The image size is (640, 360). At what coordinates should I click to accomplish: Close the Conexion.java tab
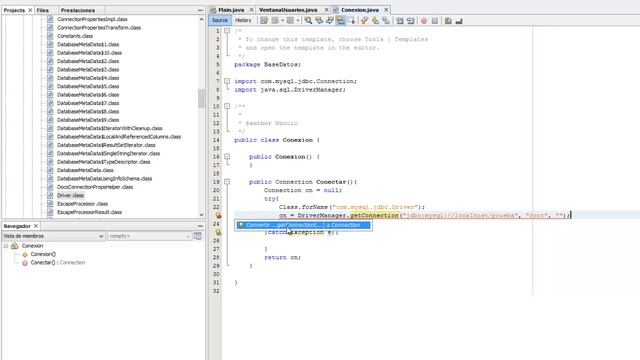click(x=386, y=10)
